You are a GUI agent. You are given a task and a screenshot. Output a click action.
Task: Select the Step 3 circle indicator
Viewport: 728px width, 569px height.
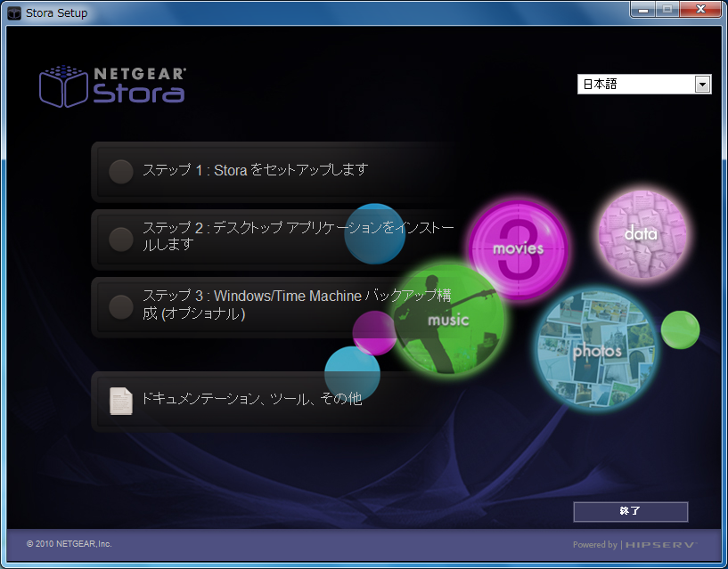[x=121, y=306]
